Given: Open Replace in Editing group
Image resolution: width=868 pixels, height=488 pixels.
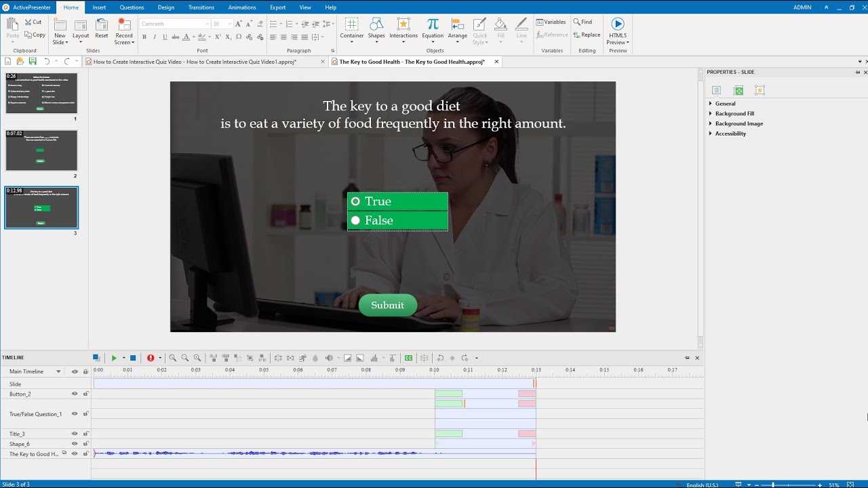Looking at the screenshot, I should pos(587,35).
